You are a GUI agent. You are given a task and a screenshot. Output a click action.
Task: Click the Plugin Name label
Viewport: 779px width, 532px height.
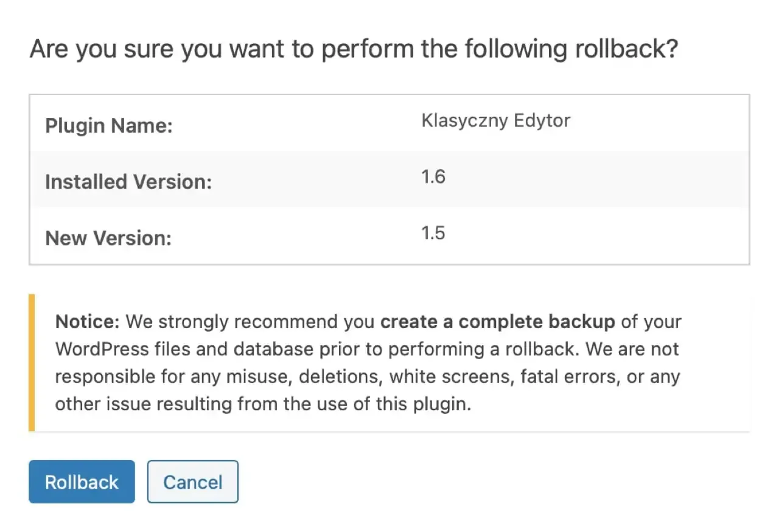(108, 125)
